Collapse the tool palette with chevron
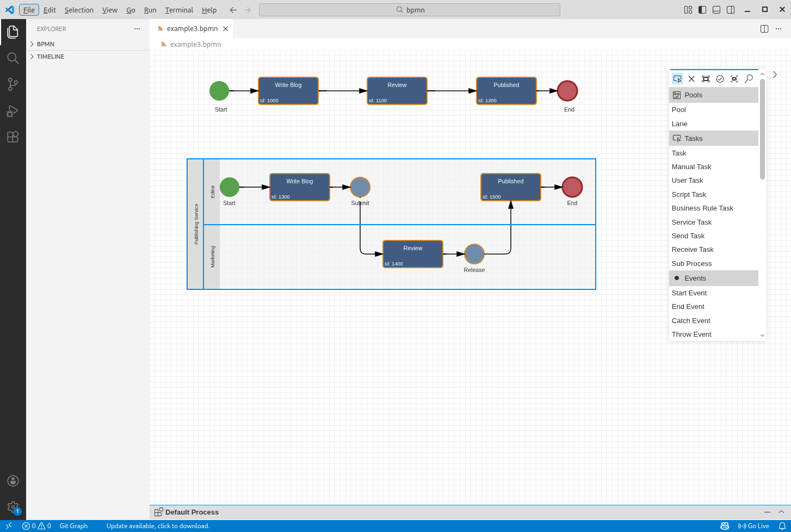This screenshot has height=532, width=791. pyautogui.click(x=775, y=75)
